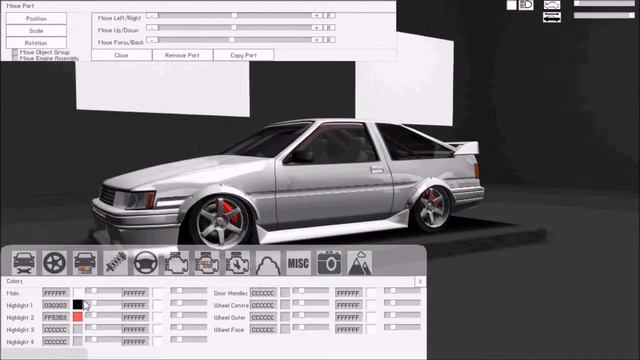Click the upper slider at top right corner

[x=604, y=3]
